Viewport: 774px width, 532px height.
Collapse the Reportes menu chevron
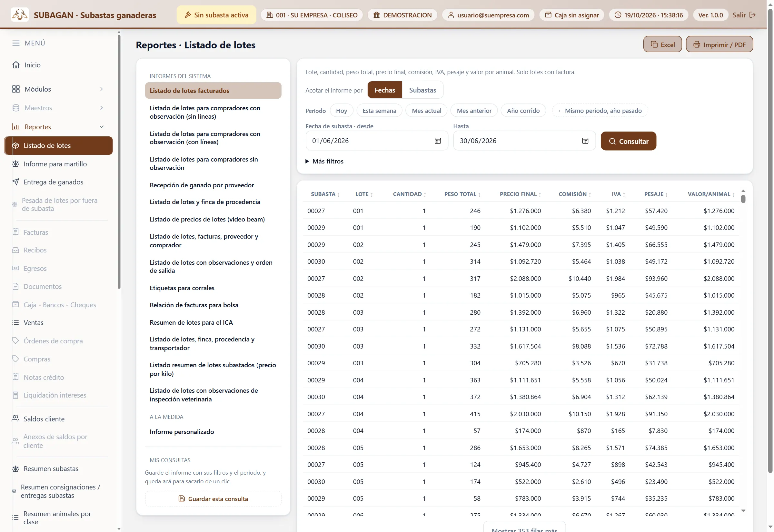click(x=101, y=127)
